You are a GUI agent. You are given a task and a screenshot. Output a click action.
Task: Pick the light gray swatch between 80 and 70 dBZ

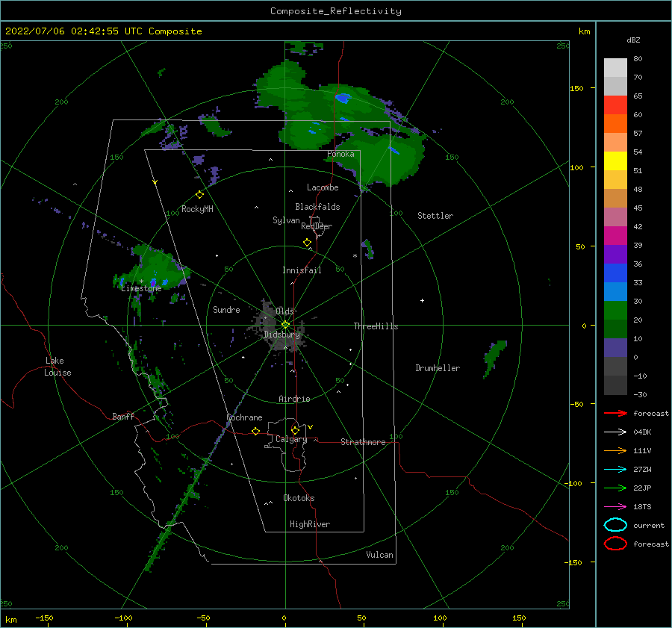[615, 68]
